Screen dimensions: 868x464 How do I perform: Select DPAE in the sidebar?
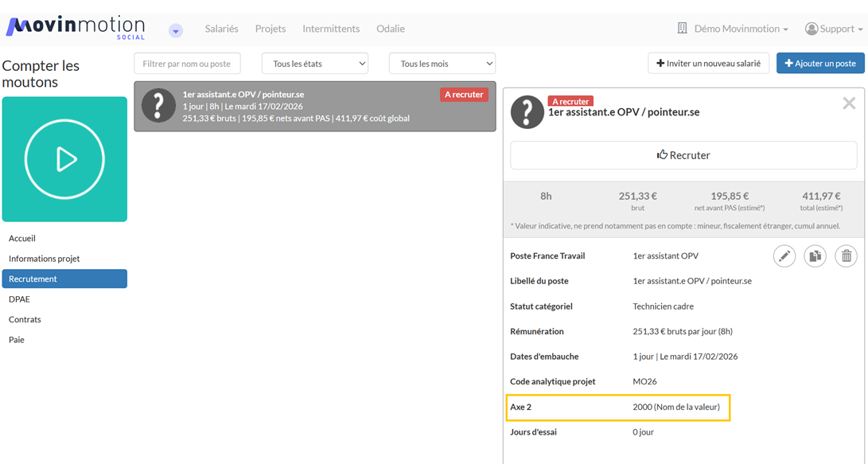coord(20,299)
